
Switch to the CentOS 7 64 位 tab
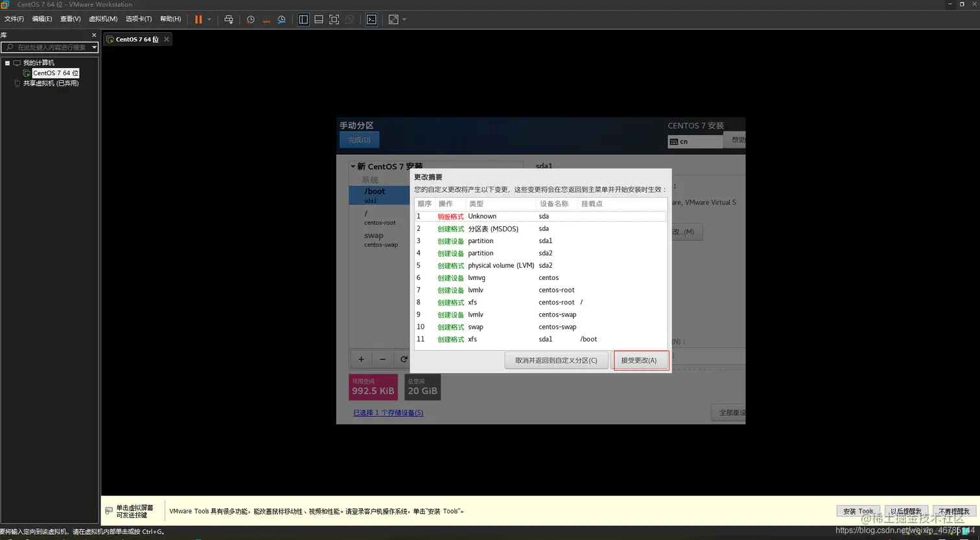[x=137, y=40]
